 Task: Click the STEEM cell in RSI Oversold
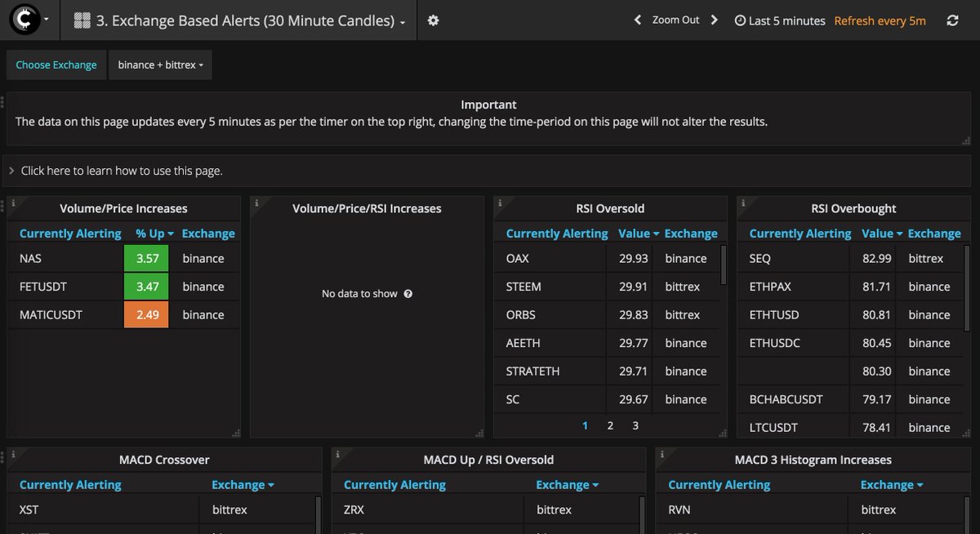pyautogui.click(x=552, y=287)
